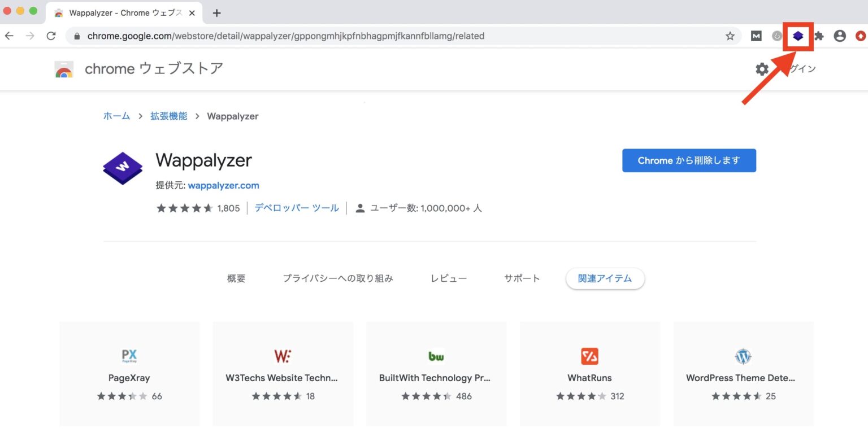Click the orange extension icon at far right
This screenshot has width=868, height=432.
click(x=861, y=36)
